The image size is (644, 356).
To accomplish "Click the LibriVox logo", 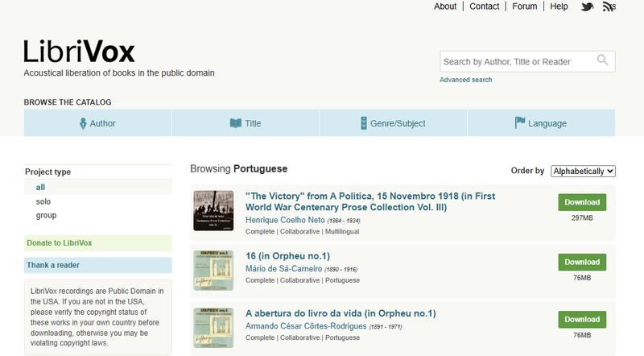I will point(79,51).
